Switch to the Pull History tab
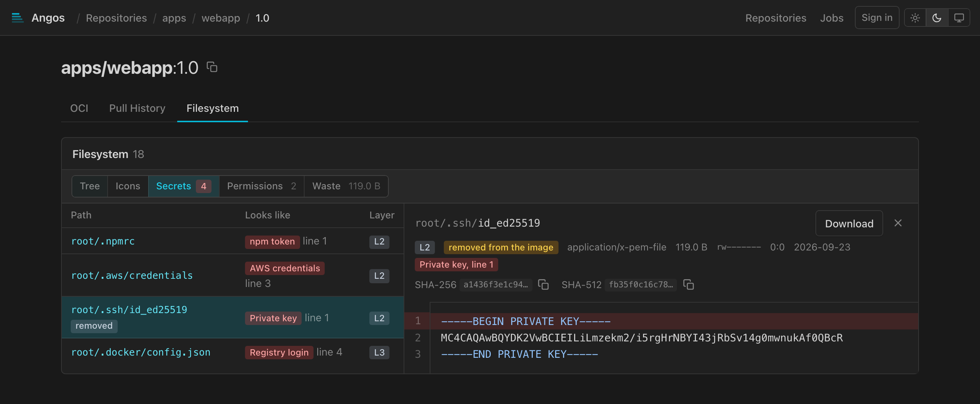 (x=137, y=108)
